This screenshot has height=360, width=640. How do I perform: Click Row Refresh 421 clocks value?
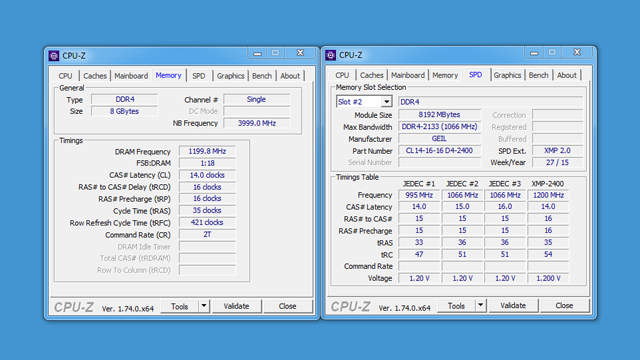point(207,222)
